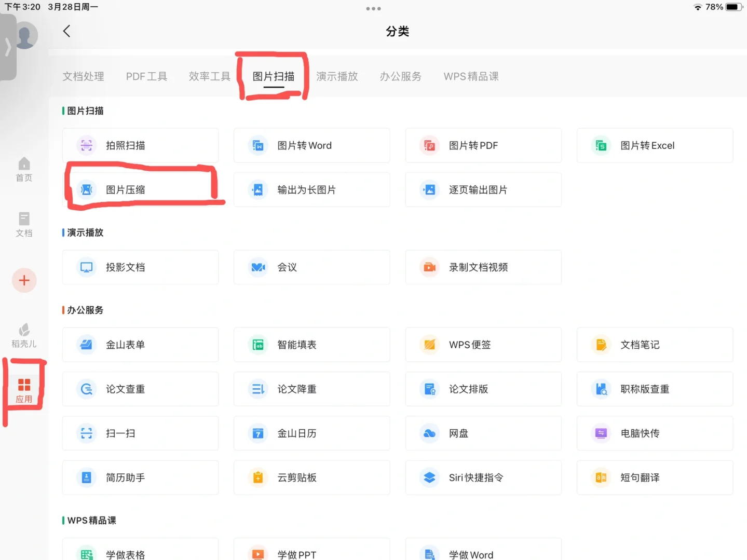The width and height of the screenshot is (747, 560).
Task: Launch the 论文查重 icon
Action: 87,389
